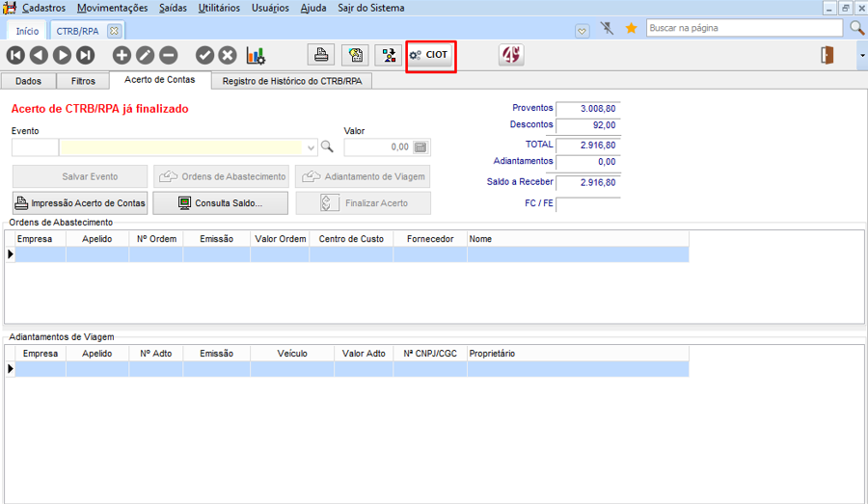Select row indicator in Adiantamentos de Viagem grid

click(10, 369)
